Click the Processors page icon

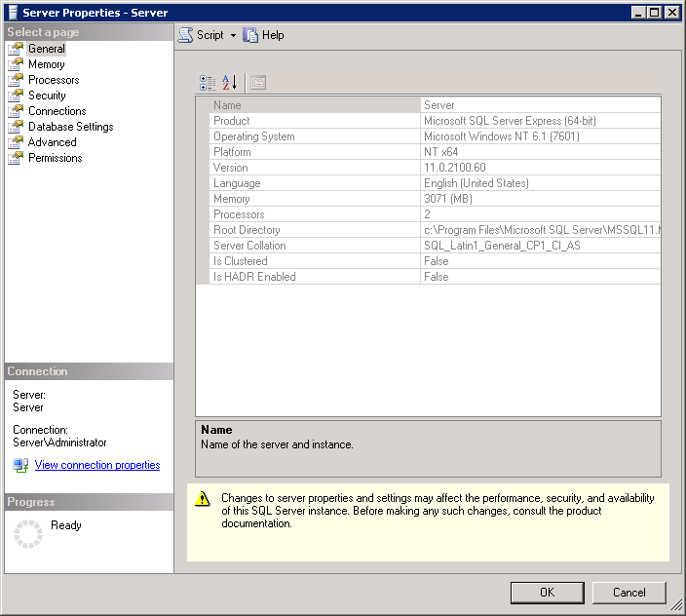[16, 80]
